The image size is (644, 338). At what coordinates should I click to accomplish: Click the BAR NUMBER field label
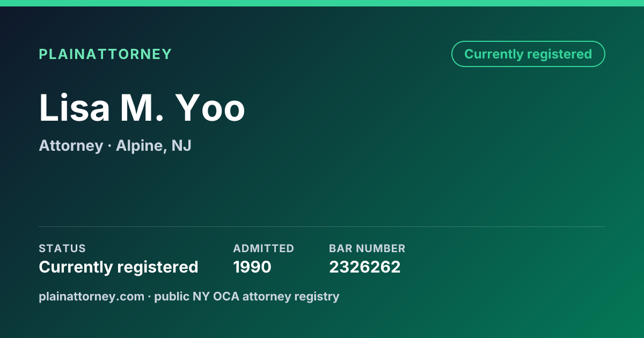tap(367, 248)
